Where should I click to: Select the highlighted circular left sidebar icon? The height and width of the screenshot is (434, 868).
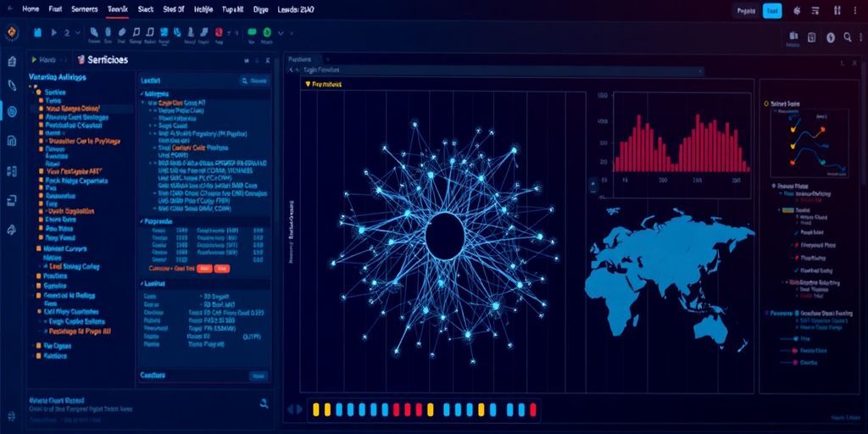pyautogui.click(x=11, y=112)
